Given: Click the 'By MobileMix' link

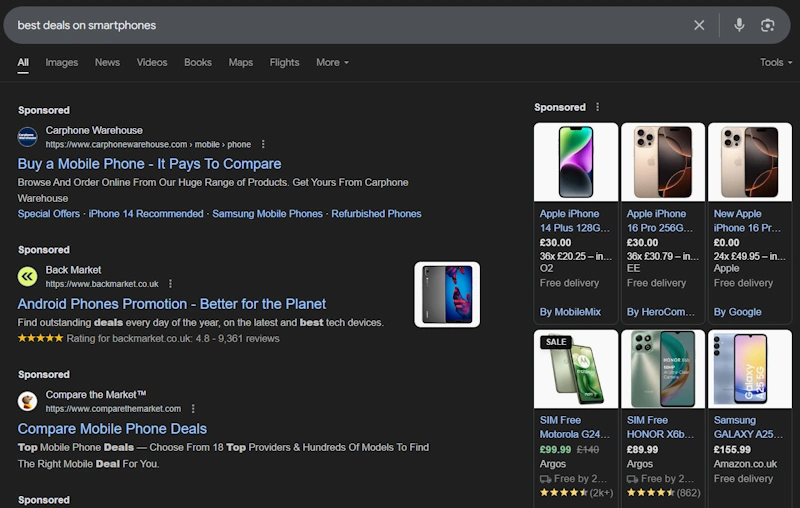Looking at the screenshot, I should (x=570, y=312).
